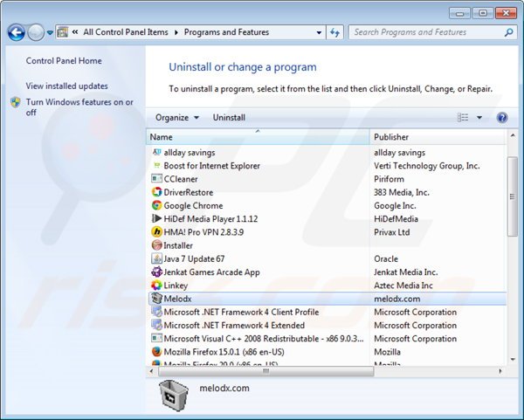The height and width of the screenshot is (420, 524).
Task: Click the Programs and Features breadcrumb
Action: click(x=226, y=32)
